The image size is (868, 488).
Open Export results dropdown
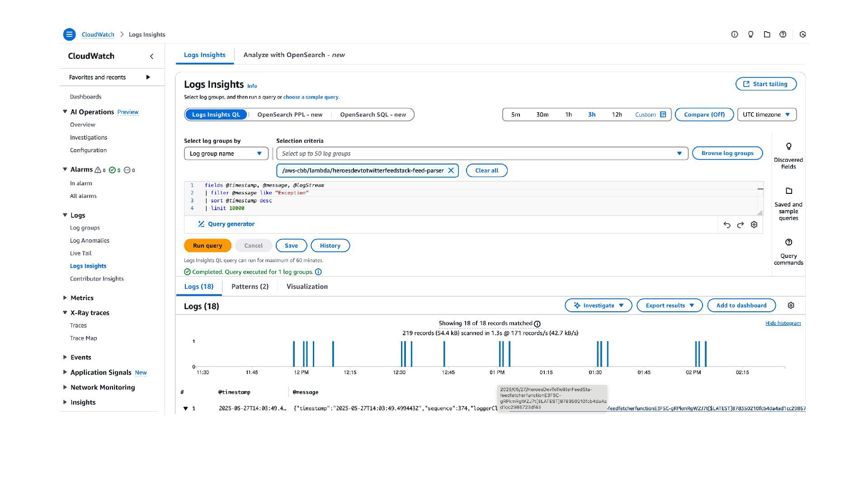click(670, 305)
